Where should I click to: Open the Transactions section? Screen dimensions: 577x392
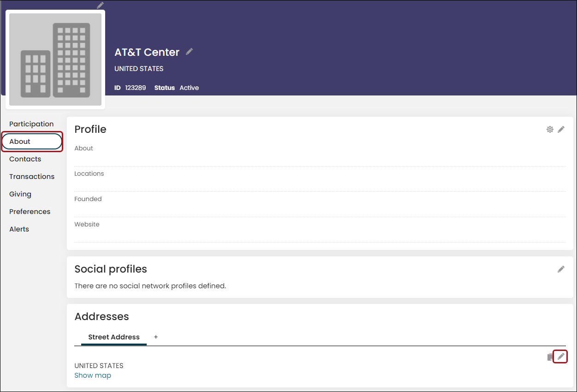[x=32, y=177]
